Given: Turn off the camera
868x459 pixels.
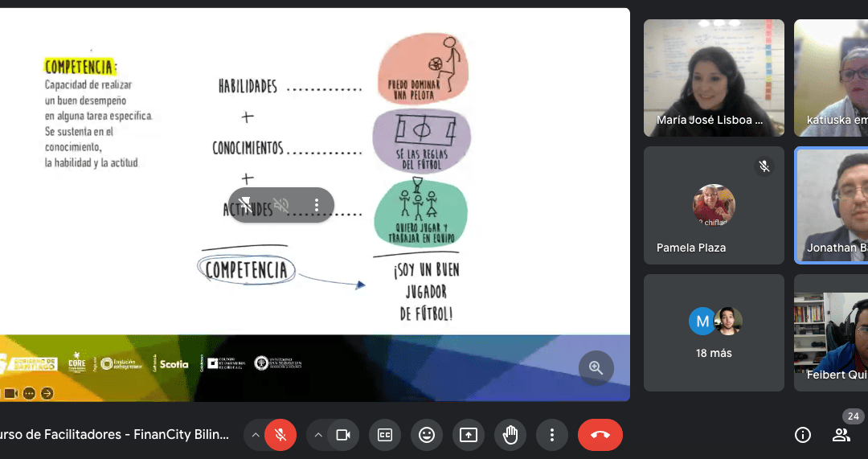Looking at the screenshot, I should click(343, 435).
